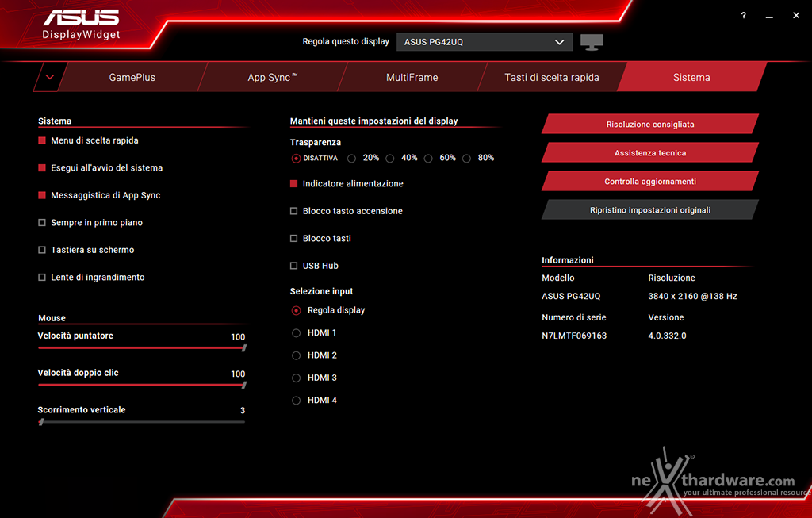Image resolution: width=812 pixels, height=518 pixels.
Task: Select HDMI 3 input
Action: click(297, 378)
